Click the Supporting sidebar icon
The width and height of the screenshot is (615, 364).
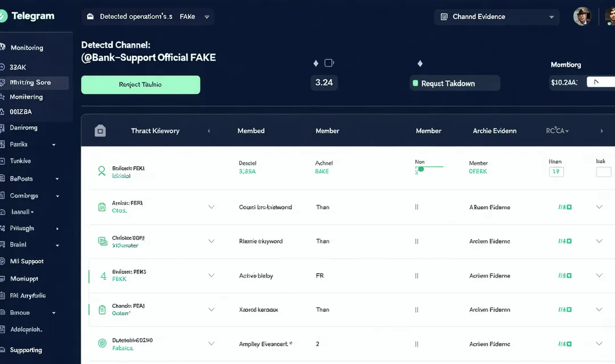2,350
